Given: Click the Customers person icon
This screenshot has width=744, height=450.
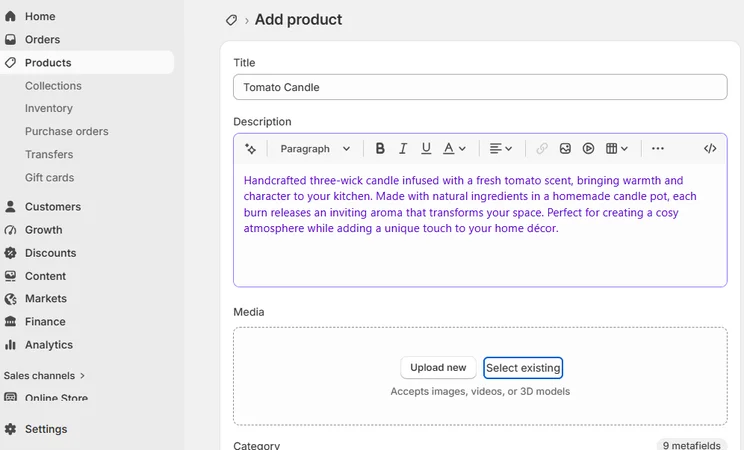Looking at the screenshot, I should click(10, 206).
